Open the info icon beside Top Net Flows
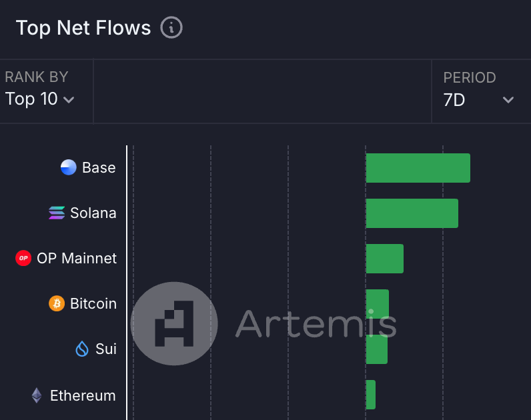531x420 pixels. 171,27
